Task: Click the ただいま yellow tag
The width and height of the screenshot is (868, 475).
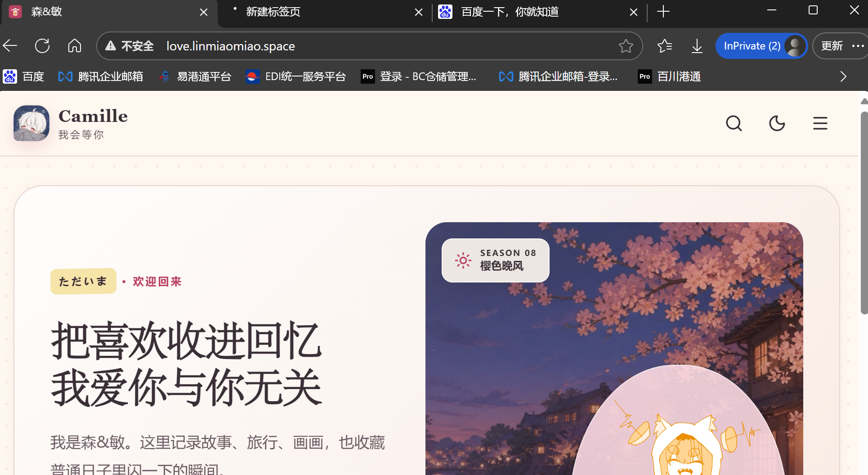Action: (83, 281)
